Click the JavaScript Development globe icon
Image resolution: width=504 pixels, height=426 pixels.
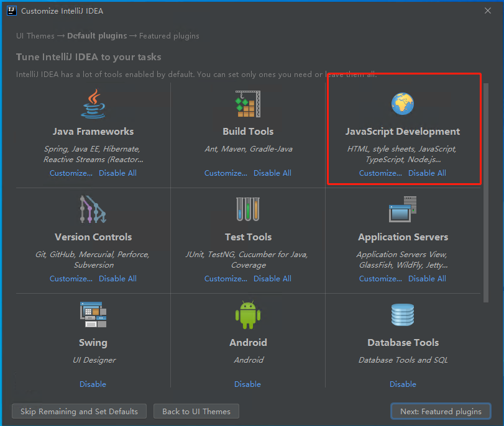(x=403, y=104)
